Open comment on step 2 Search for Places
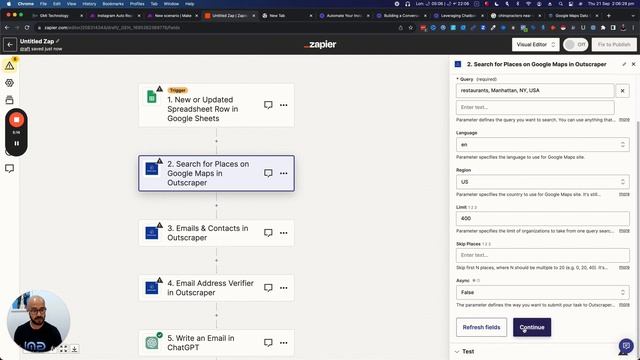Viewport: 640px width, 360px height. click(x=268, y=173)
